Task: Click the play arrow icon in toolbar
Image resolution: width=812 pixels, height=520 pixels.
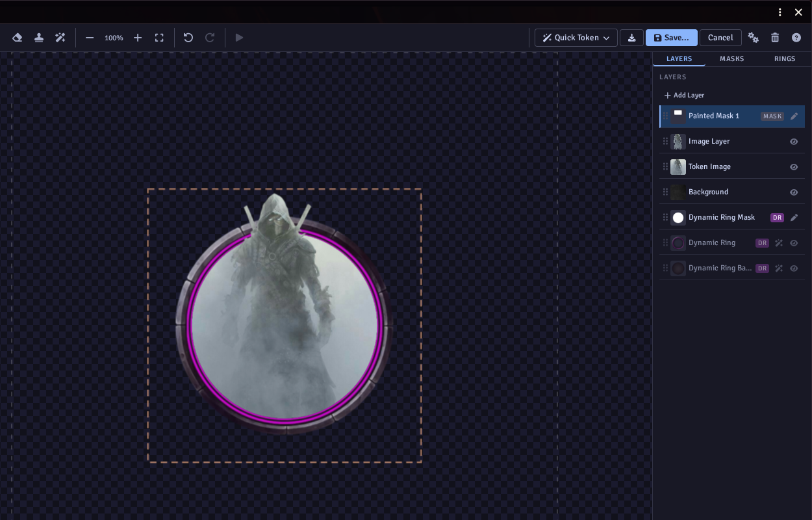Action: pyautogui.click(x=239, y=38)
